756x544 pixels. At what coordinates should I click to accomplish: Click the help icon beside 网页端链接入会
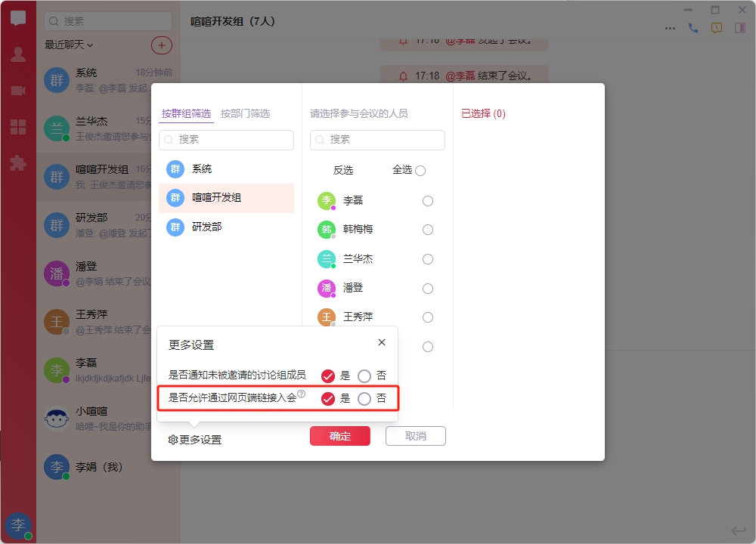tap(302, 394)
